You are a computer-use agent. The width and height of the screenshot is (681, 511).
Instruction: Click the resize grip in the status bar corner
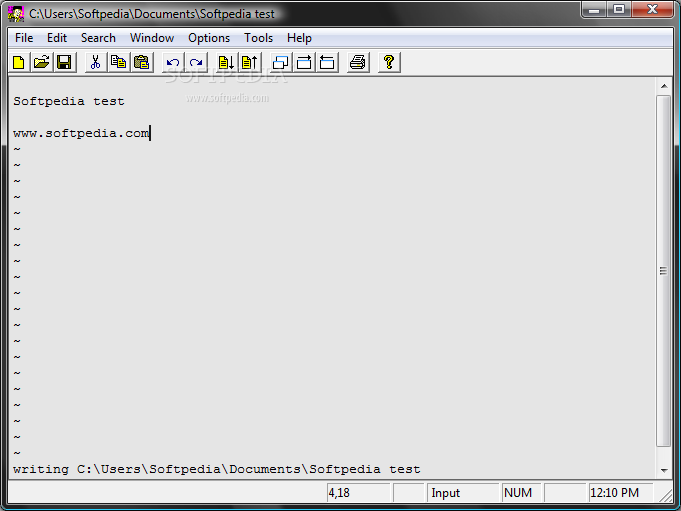(x=666, y=495)
